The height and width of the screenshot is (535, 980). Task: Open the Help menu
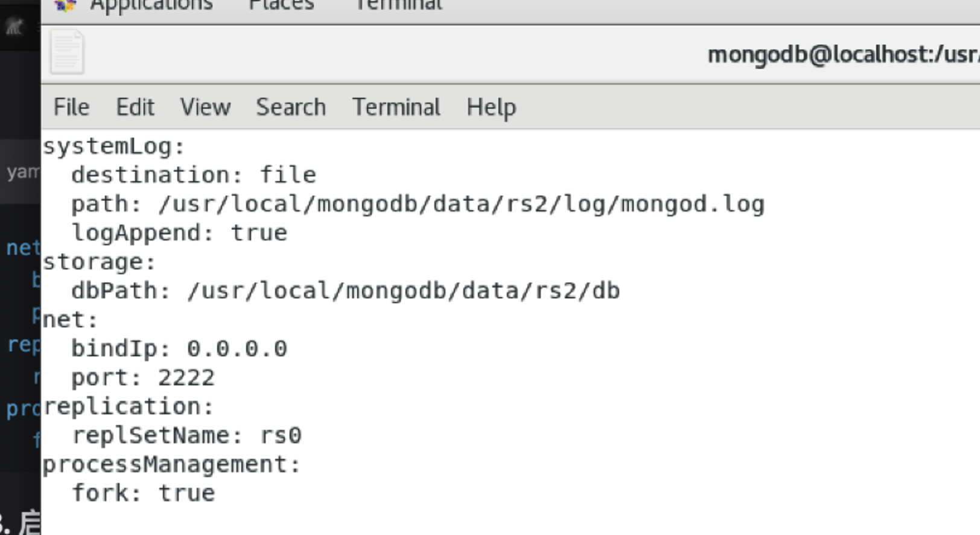491,107
